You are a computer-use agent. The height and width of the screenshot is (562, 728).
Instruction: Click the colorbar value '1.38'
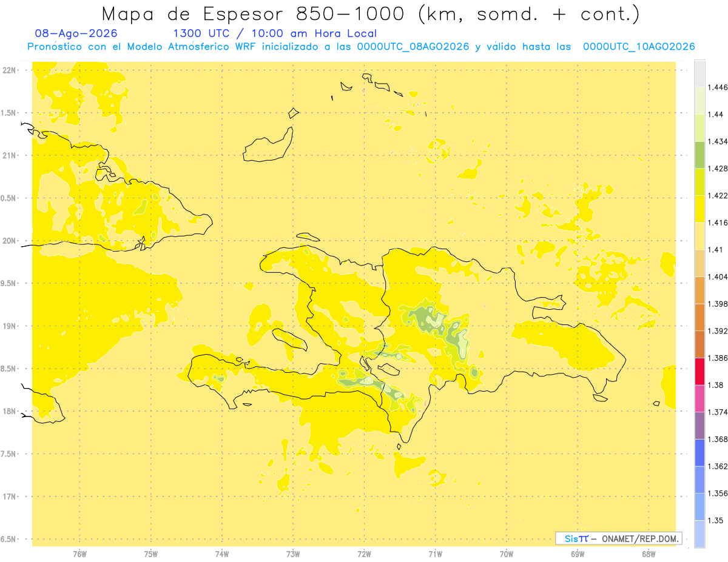(715, 385)
